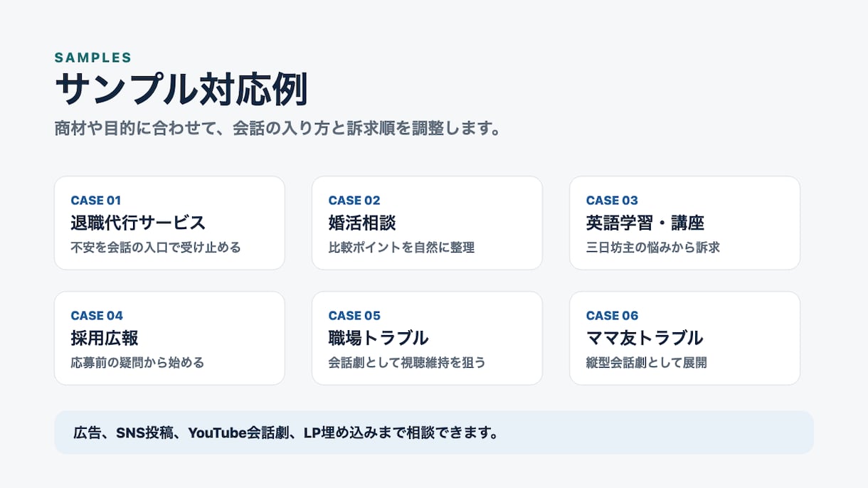This screenshot has height=488, width=868.
Task: Open the CASE 01 退職代行サービス card
Action: coord(169,223)
